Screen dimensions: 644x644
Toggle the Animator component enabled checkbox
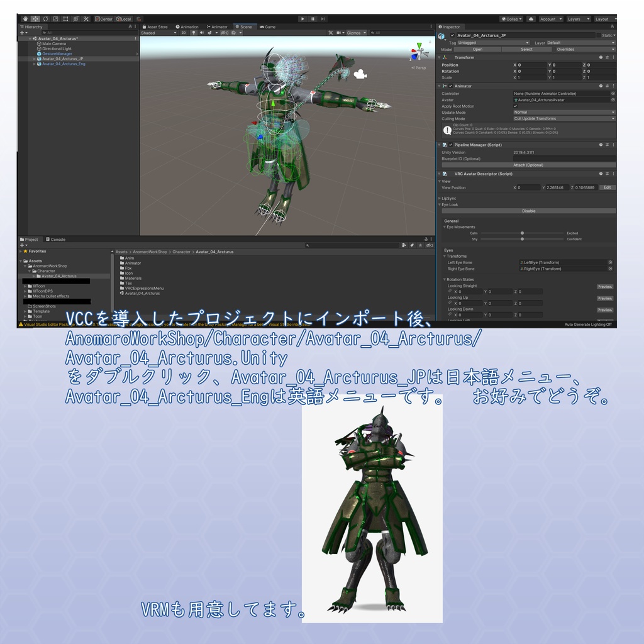[450, 86]
